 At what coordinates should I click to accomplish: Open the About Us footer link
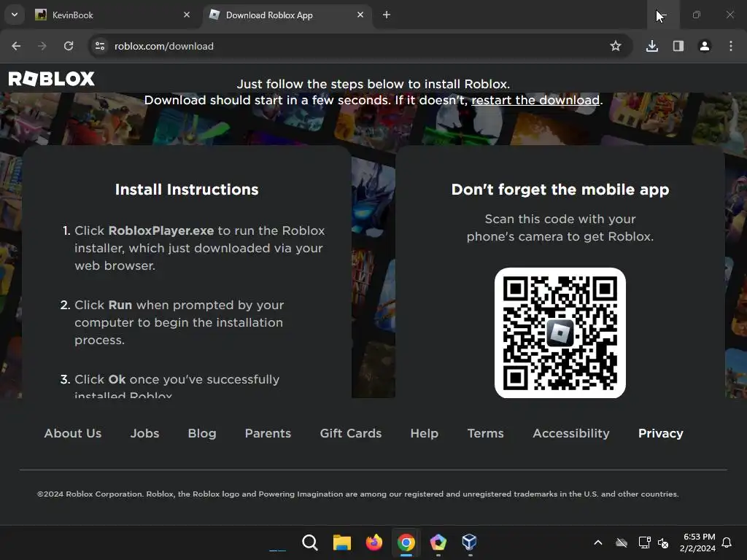tap(73, 433)
